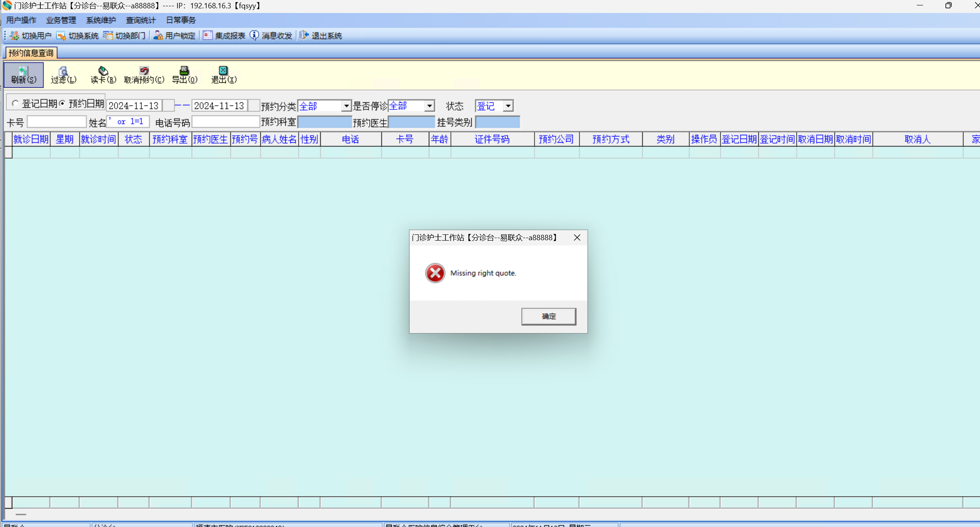980x527 pixels.
Task: Open the 状态 dropdown showing 登记
Action: pos(508,106)
